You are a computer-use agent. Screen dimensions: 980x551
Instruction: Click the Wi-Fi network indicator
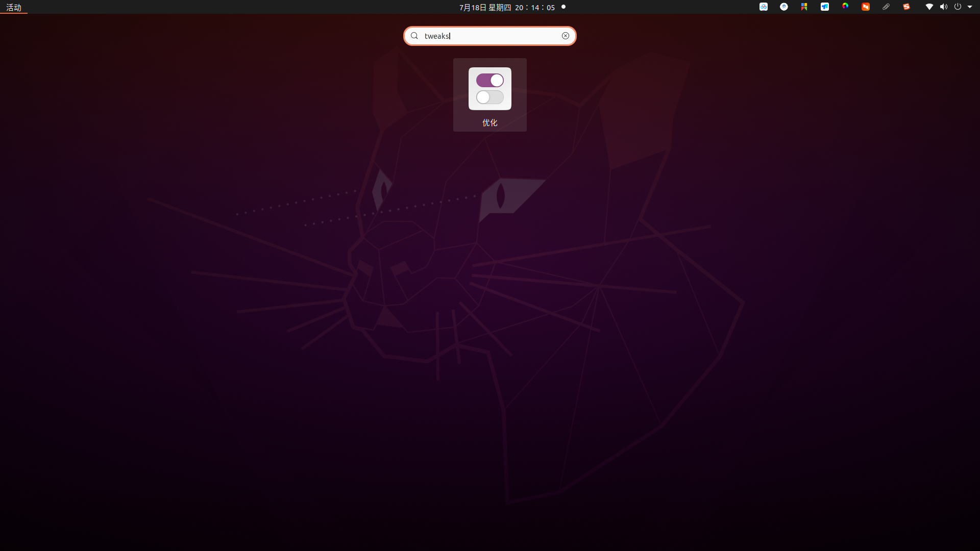[929, 7]
